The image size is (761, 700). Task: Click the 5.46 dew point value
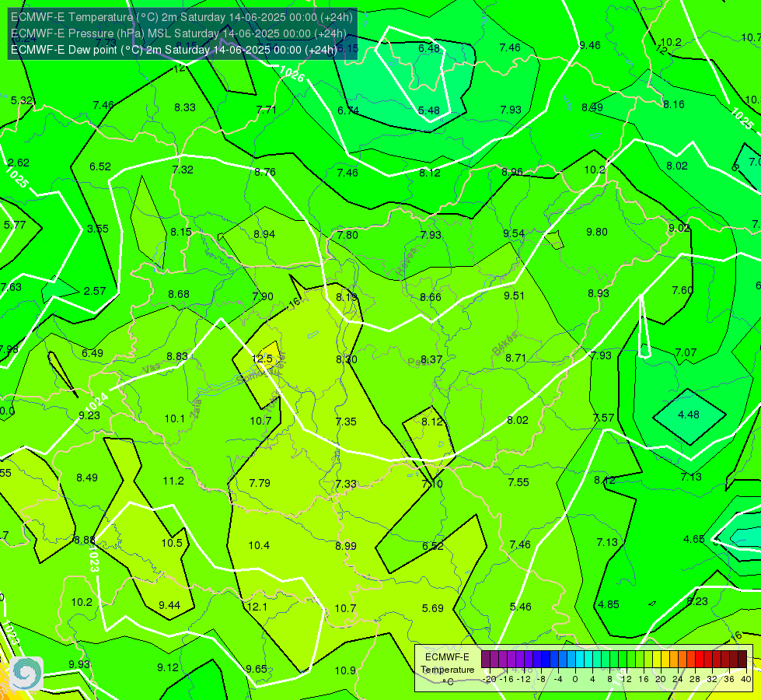[521, 607]
